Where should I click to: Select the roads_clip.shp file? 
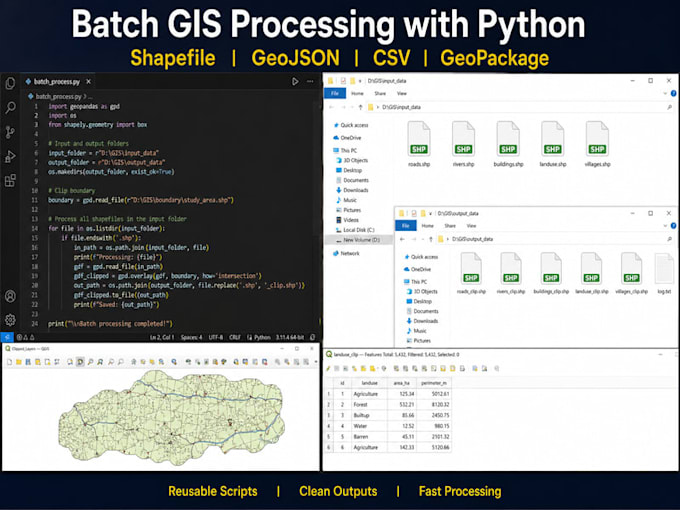pyautogui.click(x=471, y=274)
